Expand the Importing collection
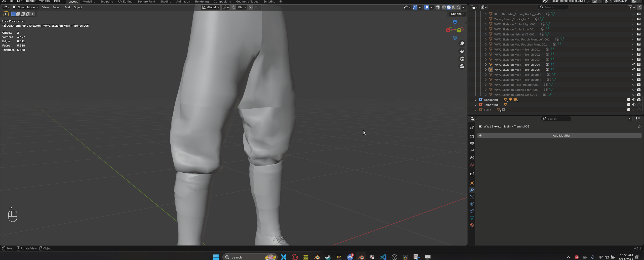This screenshot has height=260, width=644. (x=475, y=105)
